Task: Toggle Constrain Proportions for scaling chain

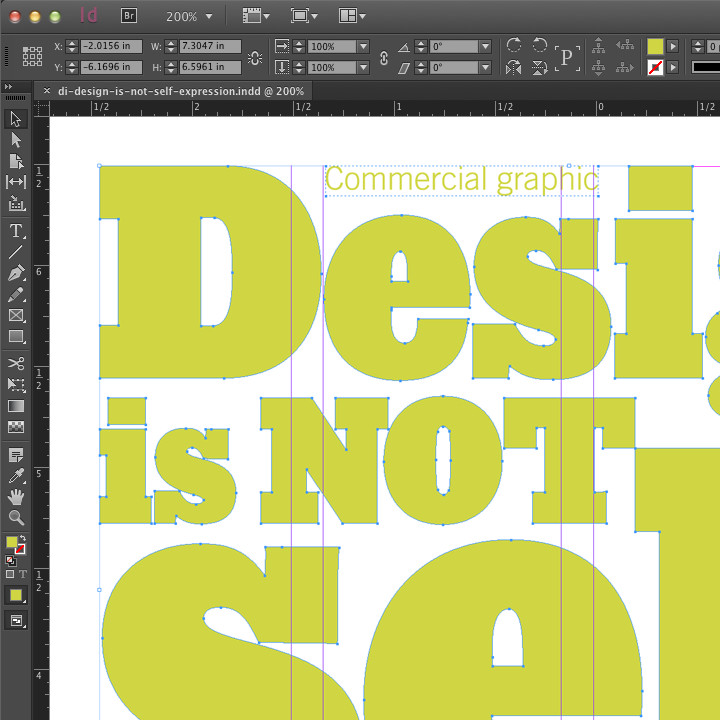Action: [x=384, y=58]
